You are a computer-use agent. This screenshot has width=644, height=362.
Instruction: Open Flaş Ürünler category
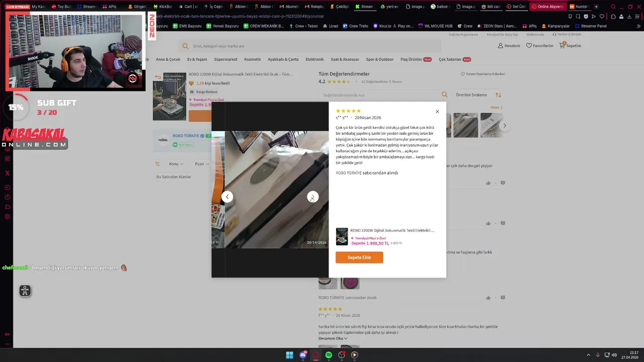coord(416,59)
